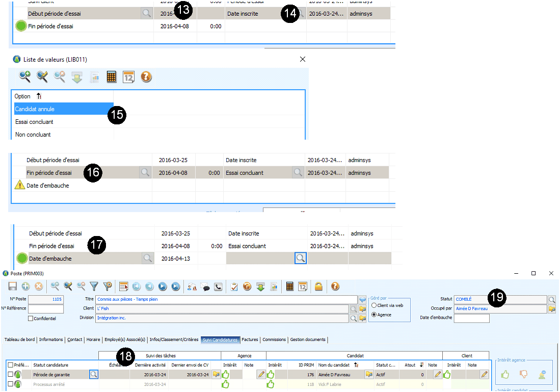
Task: Open the calendar icon in Liste de valeurs
Action: coord(128,77)
